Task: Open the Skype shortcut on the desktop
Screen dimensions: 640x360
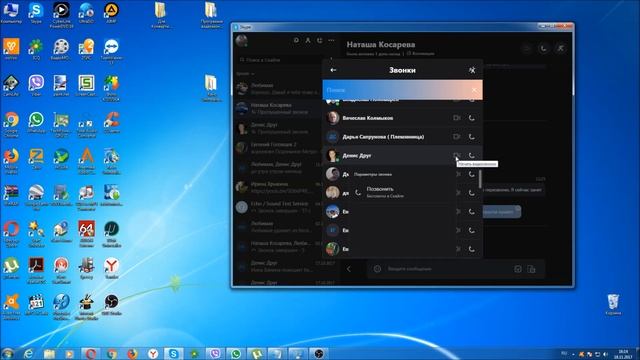Action: (x=36, y=13)
